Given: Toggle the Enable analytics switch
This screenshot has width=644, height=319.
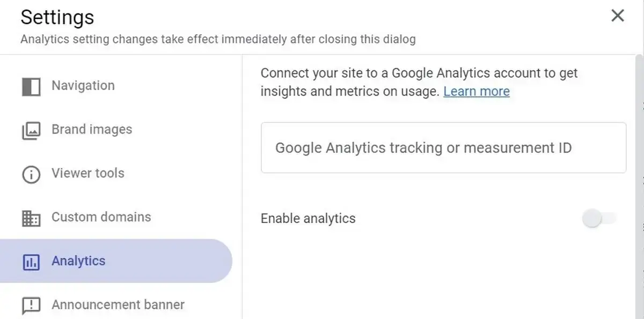Looking at the screenshot, I should tap(599, 219).
